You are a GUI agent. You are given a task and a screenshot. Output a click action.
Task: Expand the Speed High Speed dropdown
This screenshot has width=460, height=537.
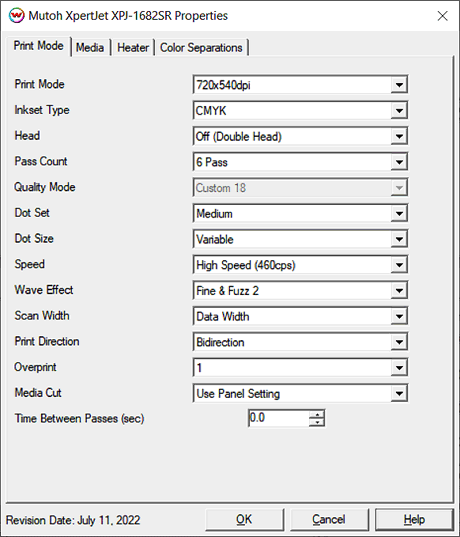(300, 265)
